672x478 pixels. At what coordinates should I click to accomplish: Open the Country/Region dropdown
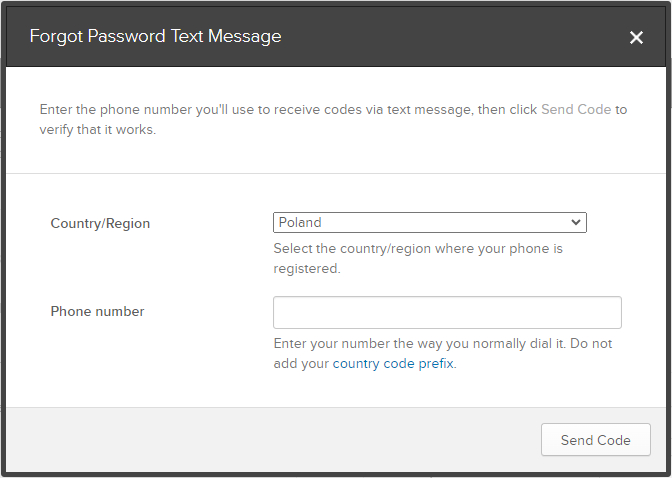pos(429,222)
